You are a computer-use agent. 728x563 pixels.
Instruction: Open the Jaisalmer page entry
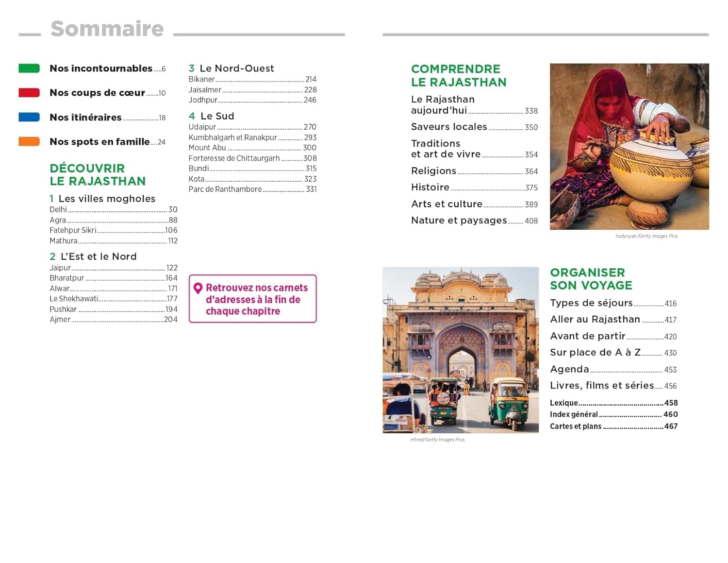206,89
